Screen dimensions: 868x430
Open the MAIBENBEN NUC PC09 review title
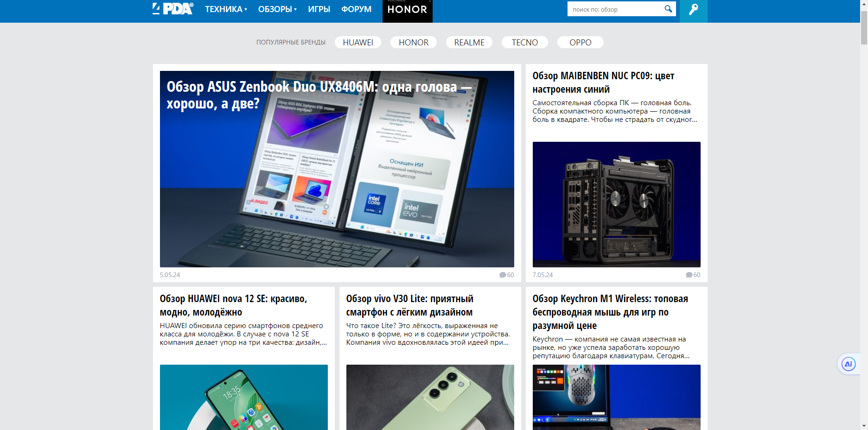click(x=603, y=82)
